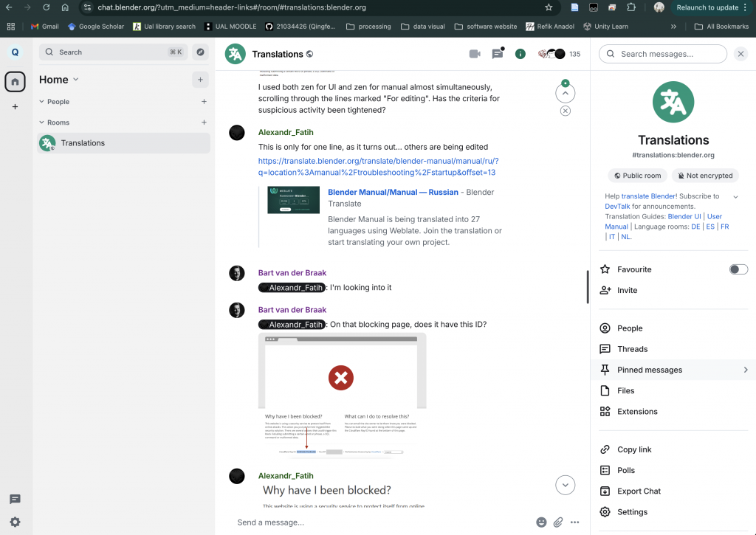Open Extensions in the info panel
This screenshot has height=535, width=756.
(x=673, y=411)
